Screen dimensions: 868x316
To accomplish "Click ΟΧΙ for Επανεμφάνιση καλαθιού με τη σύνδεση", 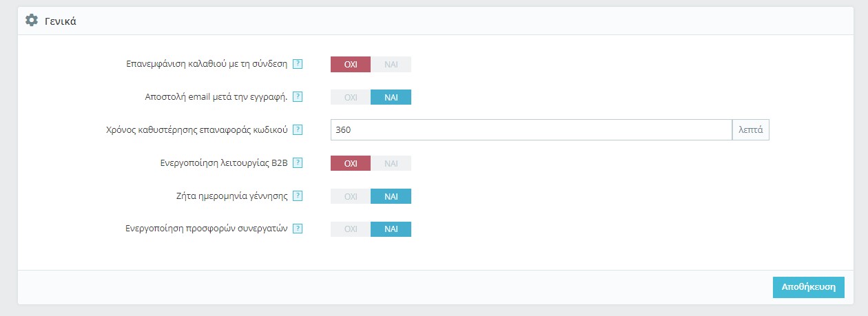I will point(351,64).
